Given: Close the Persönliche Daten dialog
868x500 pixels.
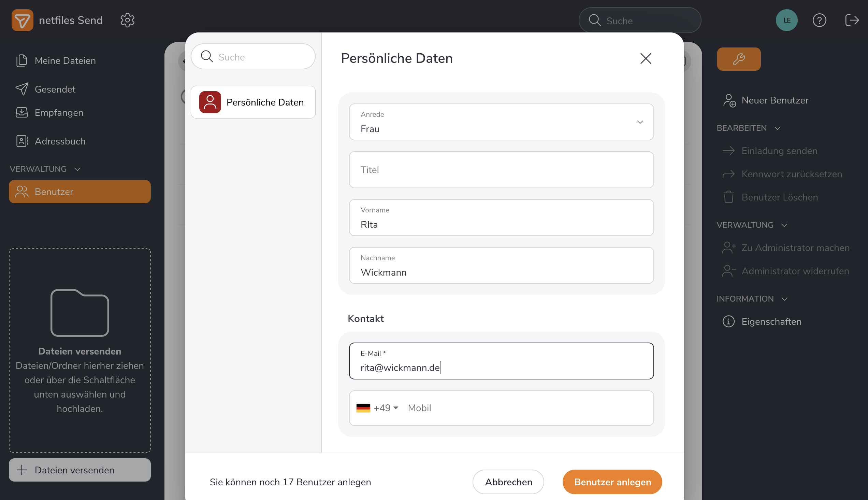Looking at the screenshot, I should point(645,59).
